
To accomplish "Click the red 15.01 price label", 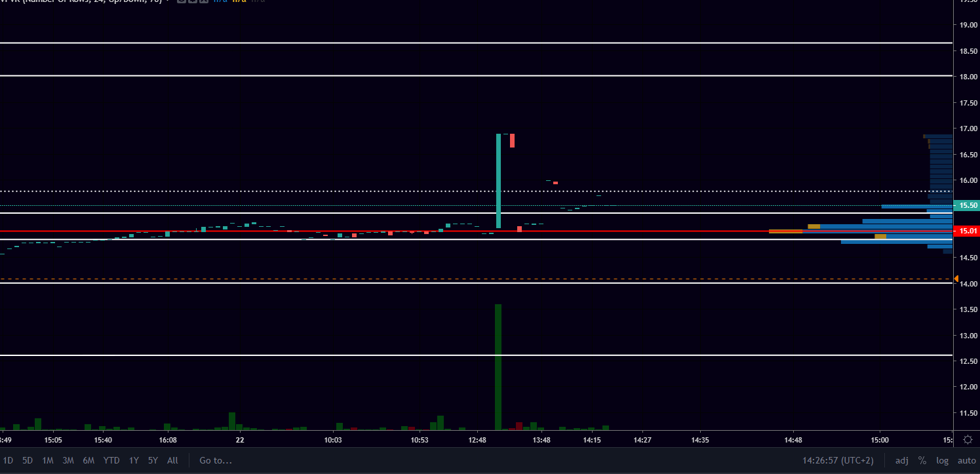I will (966, 231).
